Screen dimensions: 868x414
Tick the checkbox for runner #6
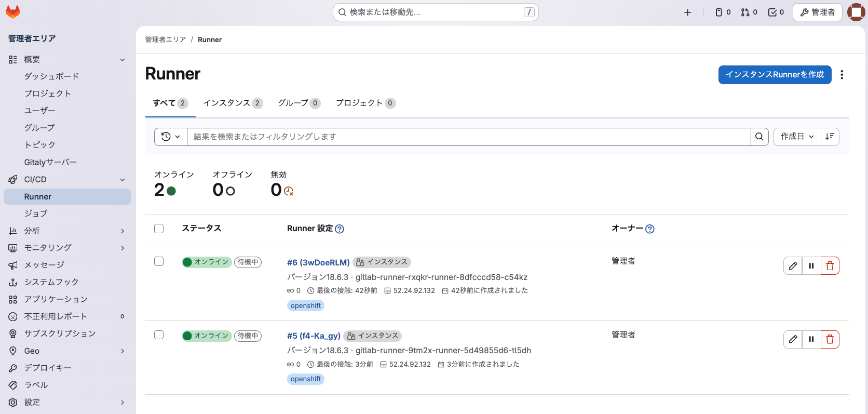tap(159, 261)
